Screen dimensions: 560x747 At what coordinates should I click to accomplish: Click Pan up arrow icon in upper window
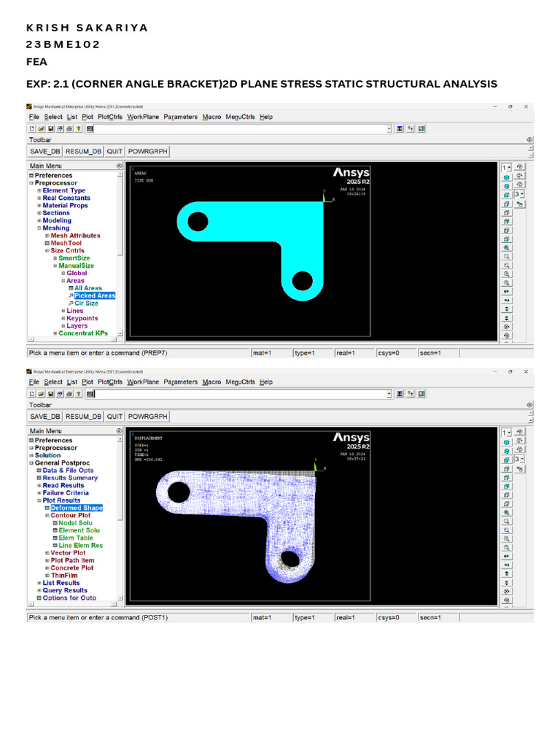[507, 309]
